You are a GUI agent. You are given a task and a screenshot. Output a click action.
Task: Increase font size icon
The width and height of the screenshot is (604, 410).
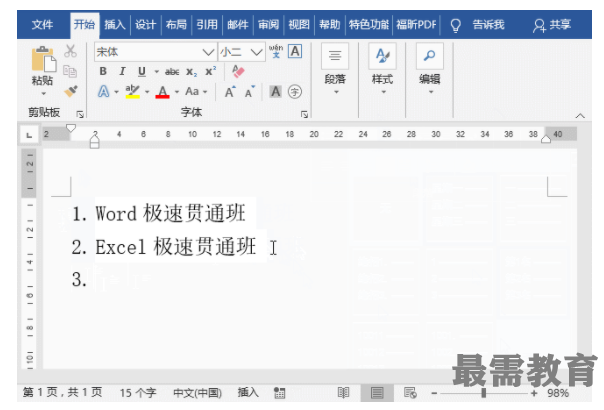point(230,92)
